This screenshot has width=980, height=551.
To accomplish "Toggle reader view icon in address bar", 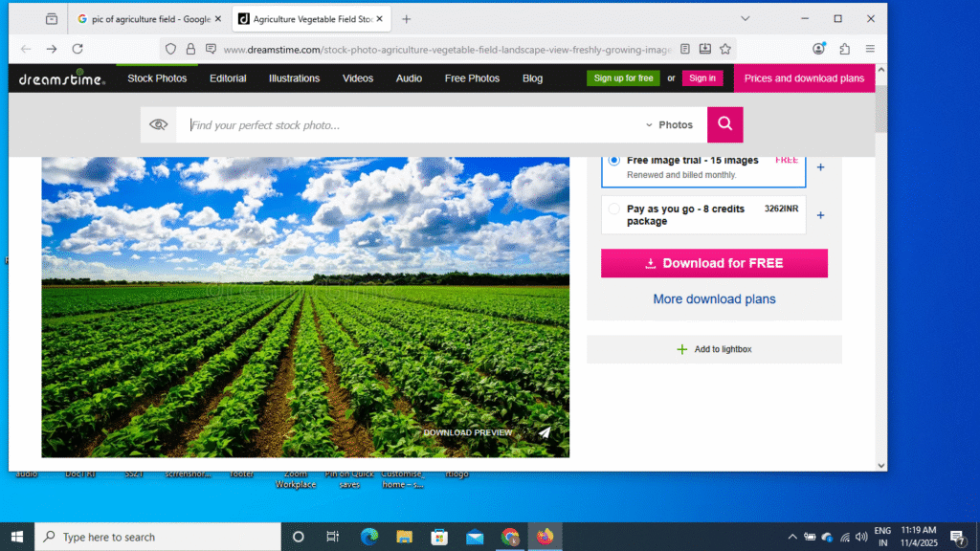I will coord(685,49).
